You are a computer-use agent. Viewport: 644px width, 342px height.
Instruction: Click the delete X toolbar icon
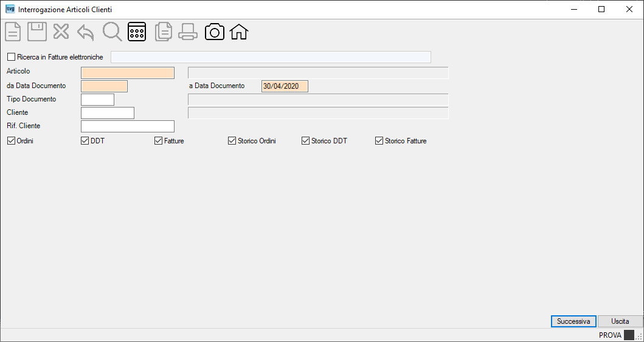tap(61, 32)
